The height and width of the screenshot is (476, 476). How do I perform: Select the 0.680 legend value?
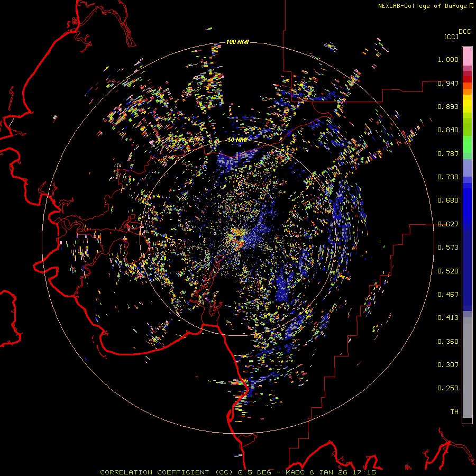tap(448, 200)
